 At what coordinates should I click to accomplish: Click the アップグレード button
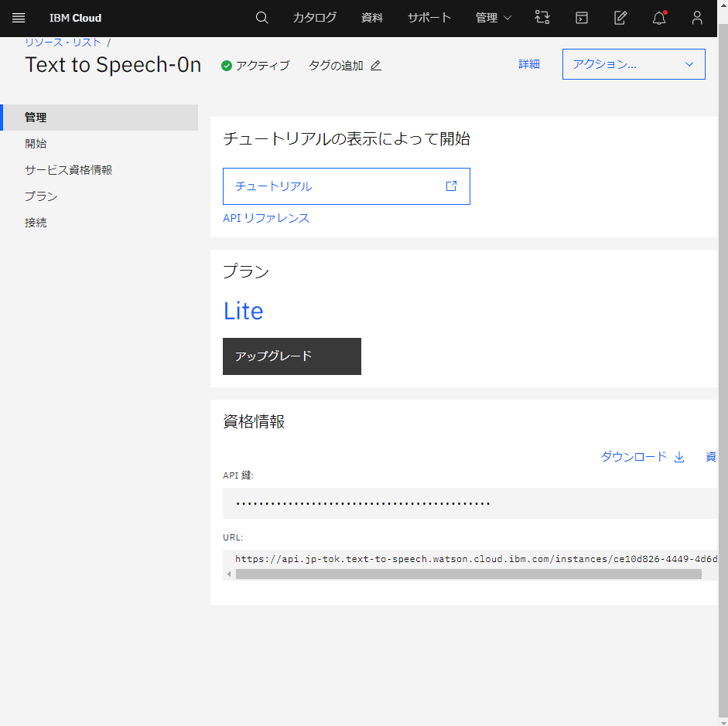pyautogui.click(x=292, y=356)
